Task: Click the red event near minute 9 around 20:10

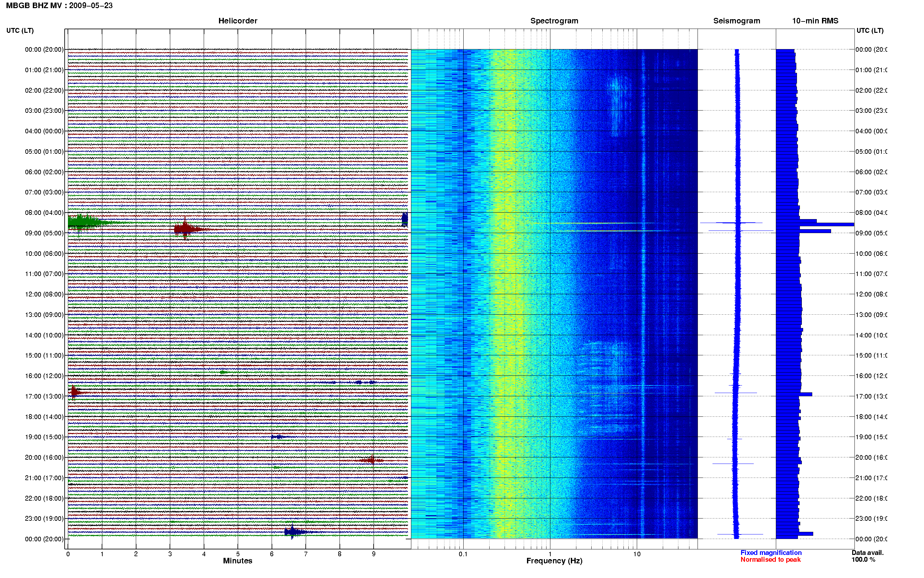Action: pyautogui.click(x=371, y=460)
